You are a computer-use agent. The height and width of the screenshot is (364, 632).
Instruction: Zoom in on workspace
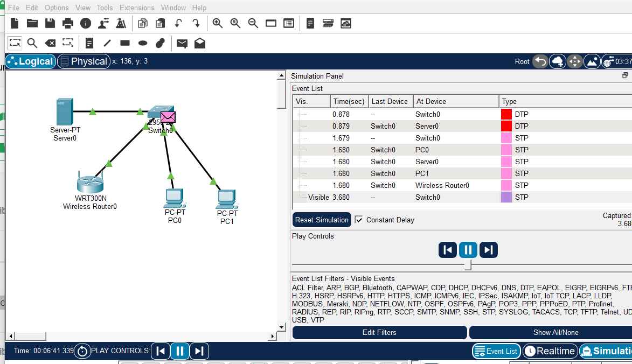coord(218,23)
